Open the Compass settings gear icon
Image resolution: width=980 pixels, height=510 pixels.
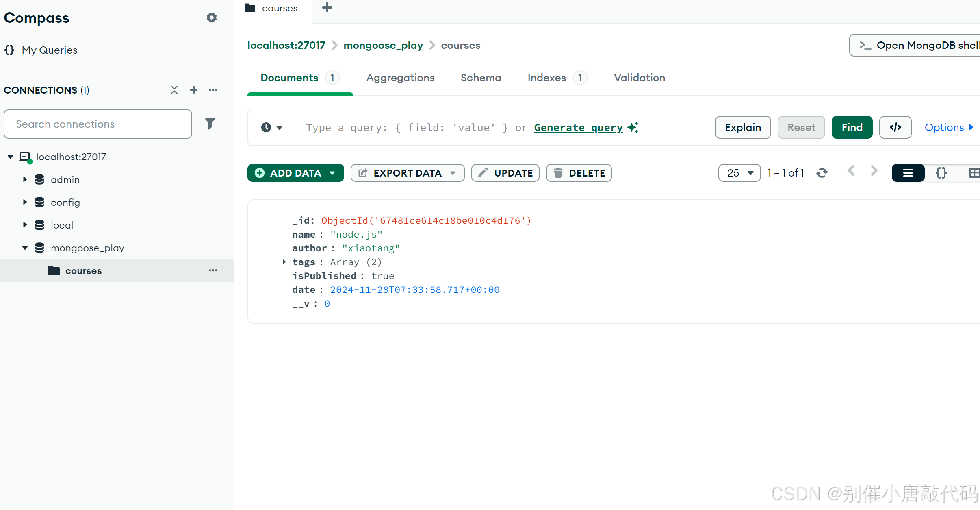[212, 17]
